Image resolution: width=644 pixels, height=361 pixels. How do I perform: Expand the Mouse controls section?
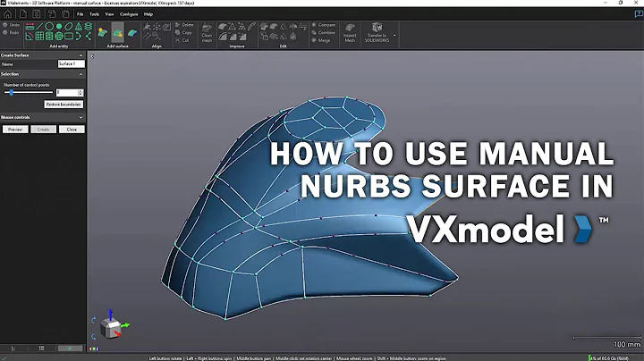coord(80,117)
